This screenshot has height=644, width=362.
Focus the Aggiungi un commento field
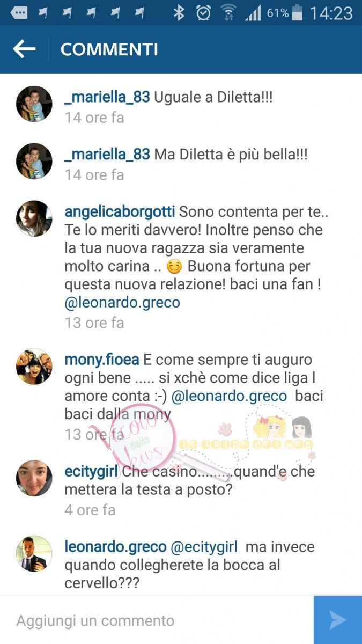click(157, 620)
